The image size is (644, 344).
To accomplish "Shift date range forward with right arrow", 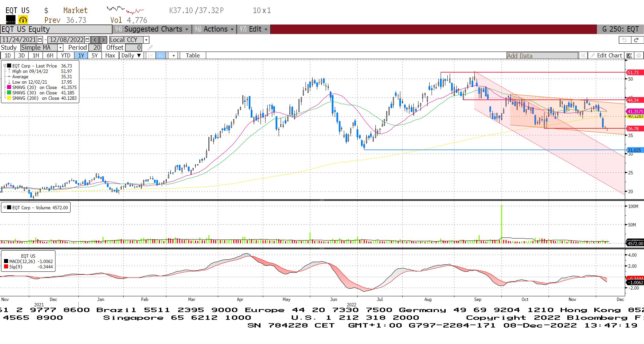I will pyautogui.click(x=103, y=40).
